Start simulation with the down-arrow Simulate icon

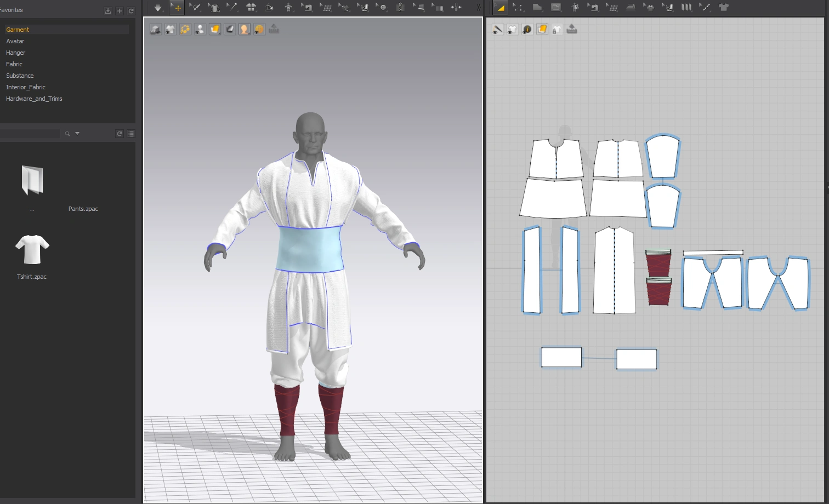pos(158,8)
